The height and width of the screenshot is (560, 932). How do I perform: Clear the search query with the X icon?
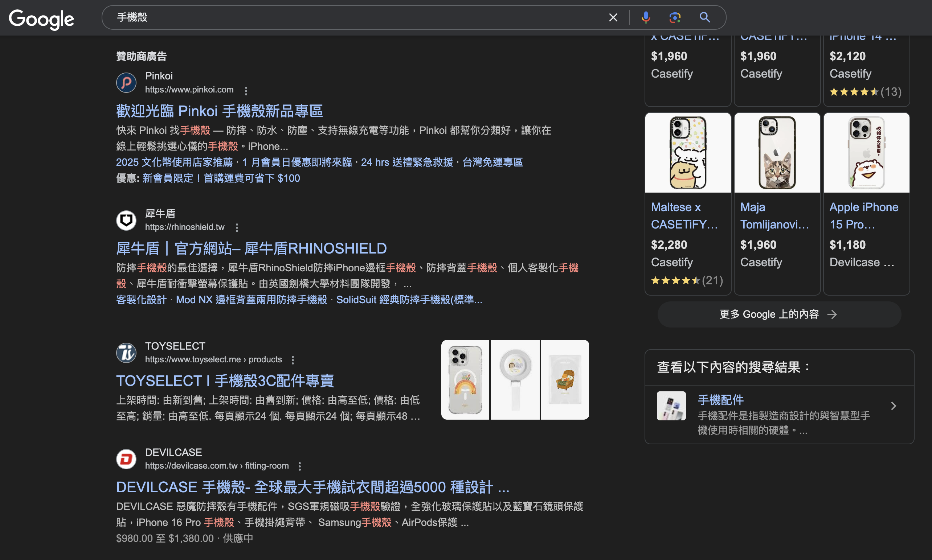[613, 17]
